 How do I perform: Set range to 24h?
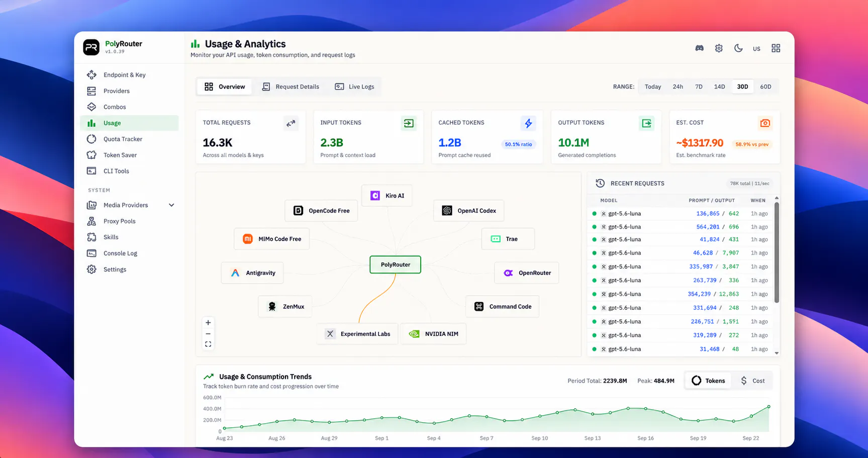678,86
